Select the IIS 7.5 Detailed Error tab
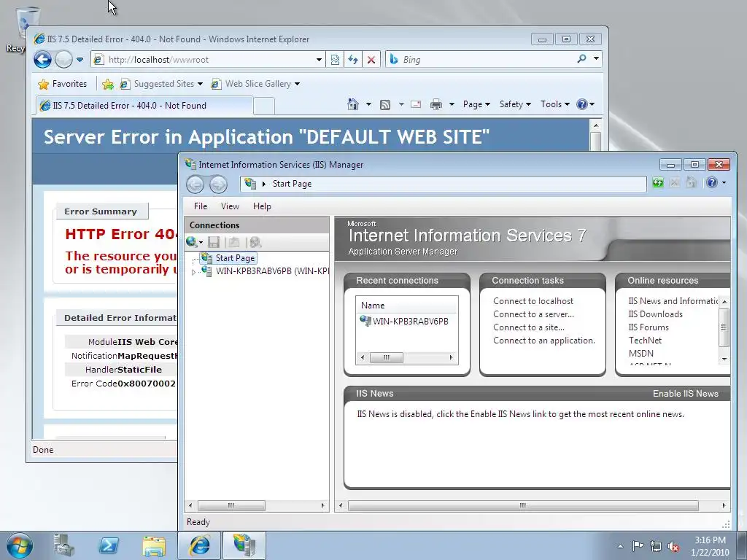Viewport: 747px width, 560px height. coord(144,106)
